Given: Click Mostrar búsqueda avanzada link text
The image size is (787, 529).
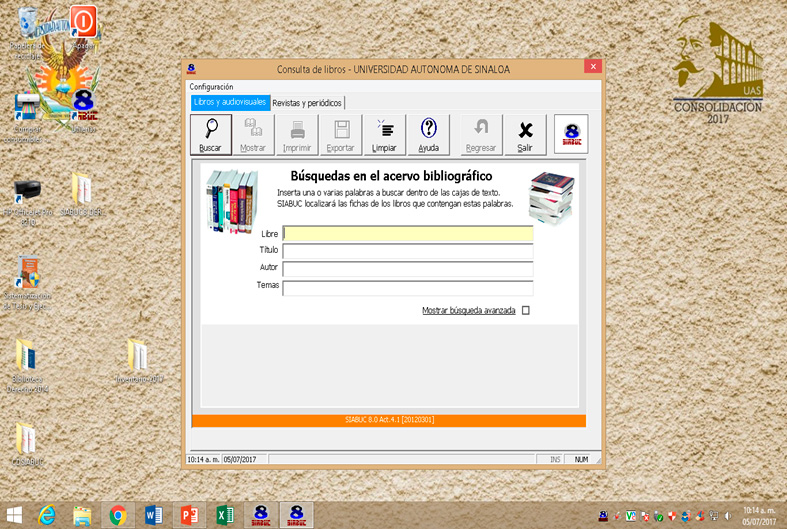Looking at the screenshot, I should [469, 311].
